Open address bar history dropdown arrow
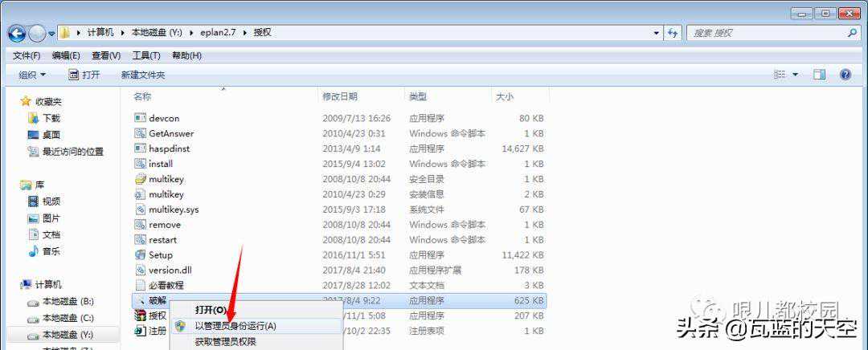 tap(656, 33)
